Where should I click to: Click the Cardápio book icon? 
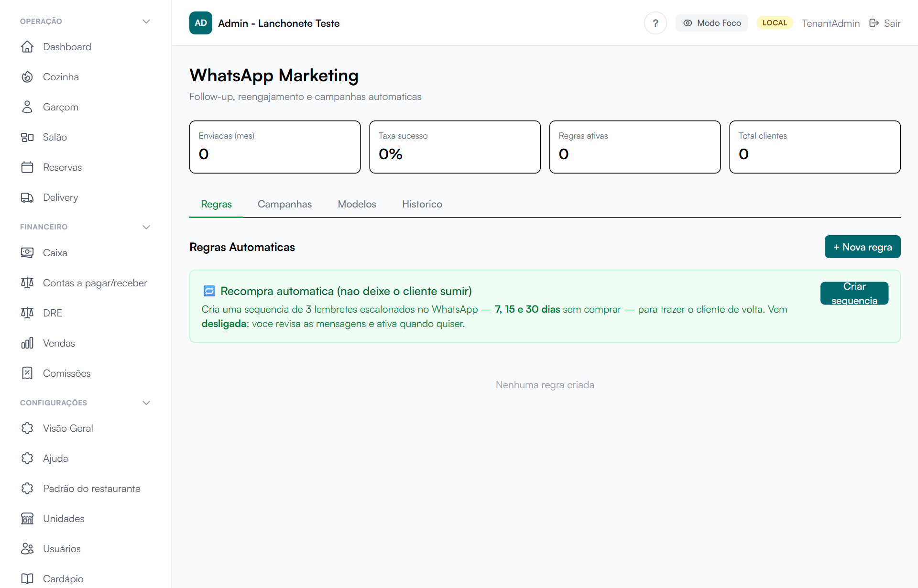(27, 579)
